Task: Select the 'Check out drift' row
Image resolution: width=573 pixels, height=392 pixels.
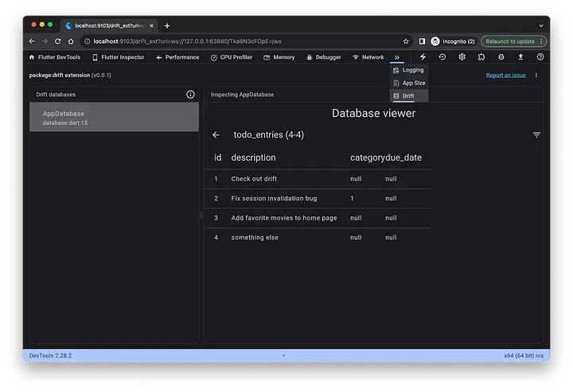Action: click(318, 179)
